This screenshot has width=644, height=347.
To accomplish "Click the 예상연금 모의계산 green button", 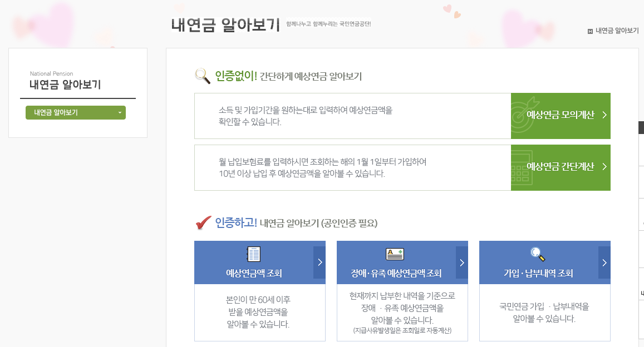I will [561, 116].
